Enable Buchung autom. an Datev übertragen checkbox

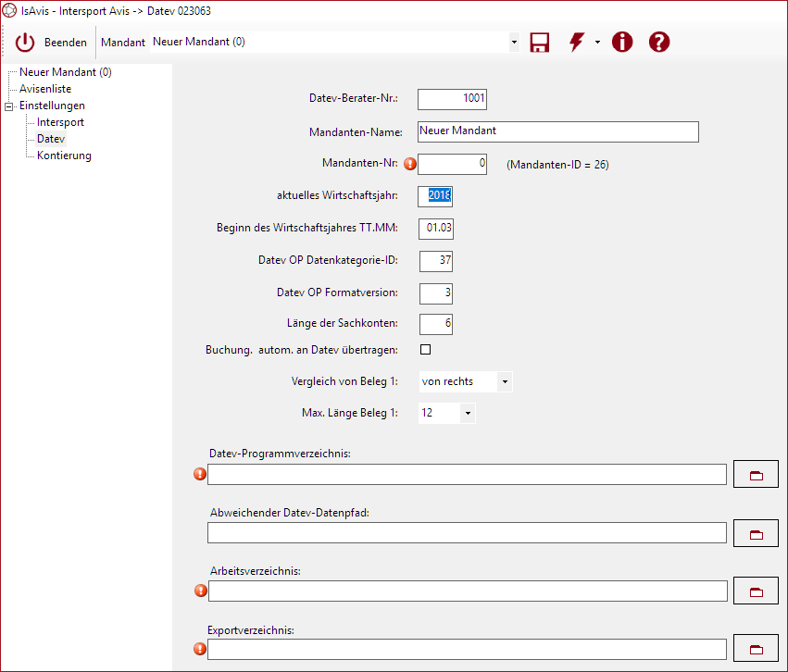(x=426, y=350)
